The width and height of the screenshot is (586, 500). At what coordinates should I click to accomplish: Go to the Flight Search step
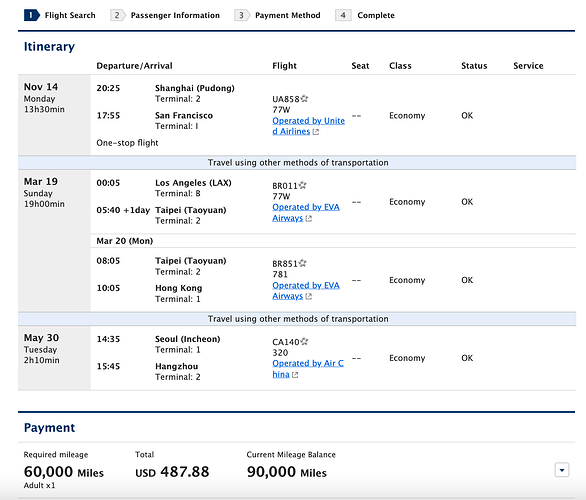click(x=70, y=15)
